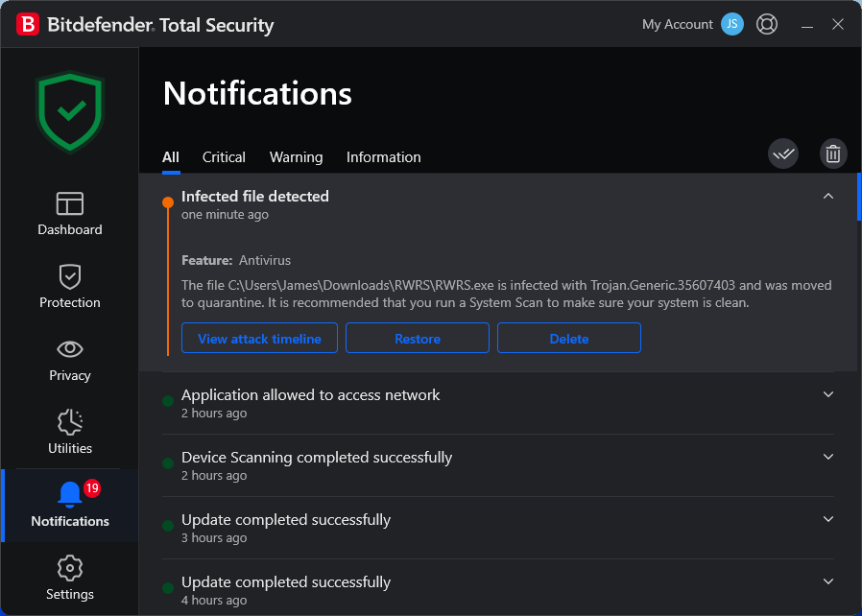This screenshot has width=862, height=616.
Task: Click 'Update completed successfully' 4 hours ago title
Action: (x=286, y=581)
